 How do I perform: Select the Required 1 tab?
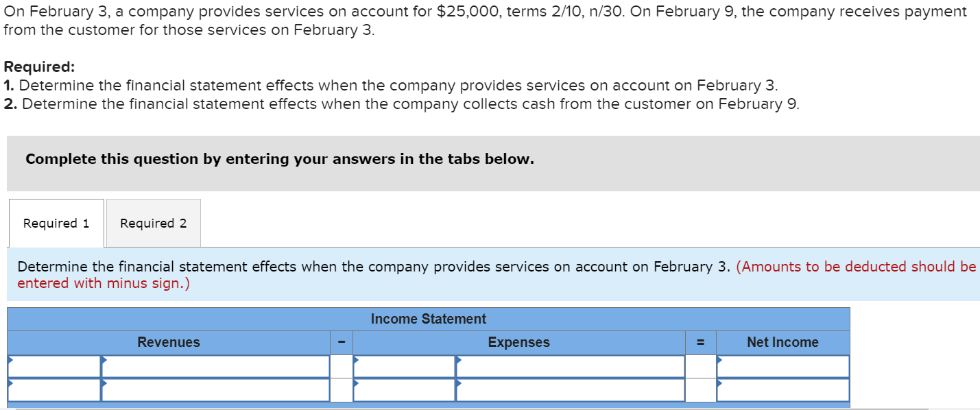(56, 222)
